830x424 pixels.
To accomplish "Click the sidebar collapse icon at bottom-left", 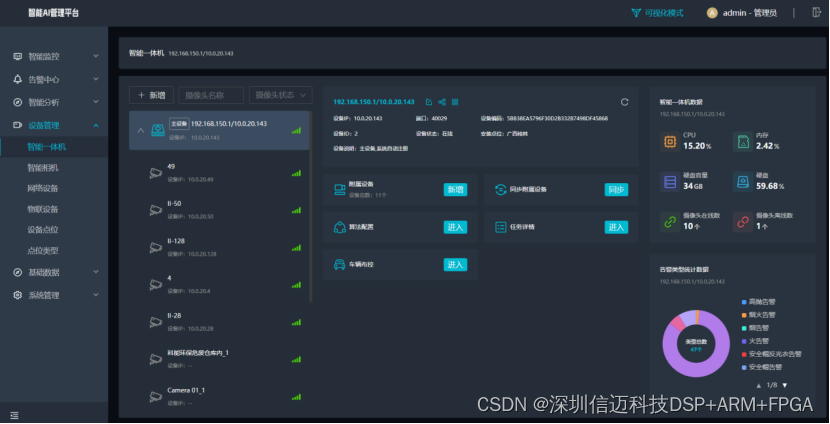I will [14, 414].
